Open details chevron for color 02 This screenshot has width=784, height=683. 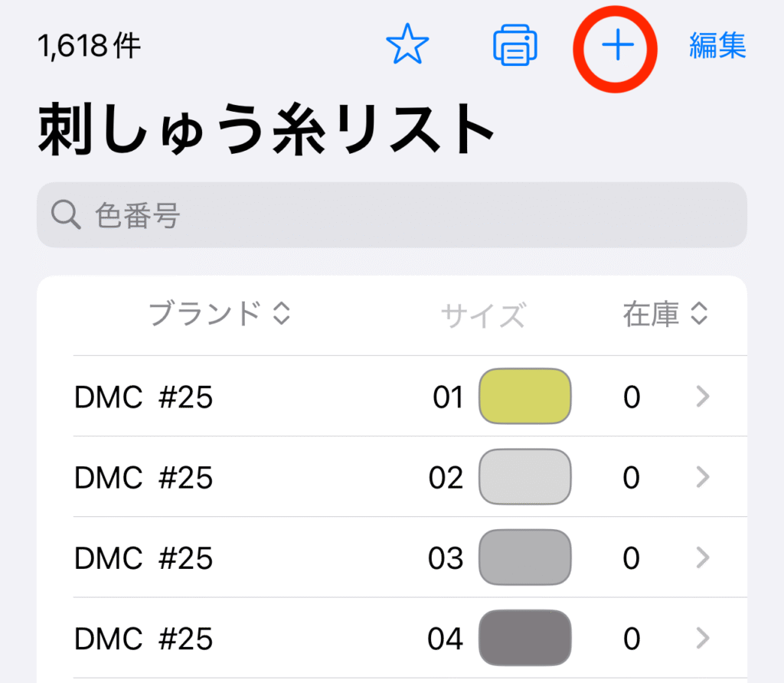[x=703, y=477]
